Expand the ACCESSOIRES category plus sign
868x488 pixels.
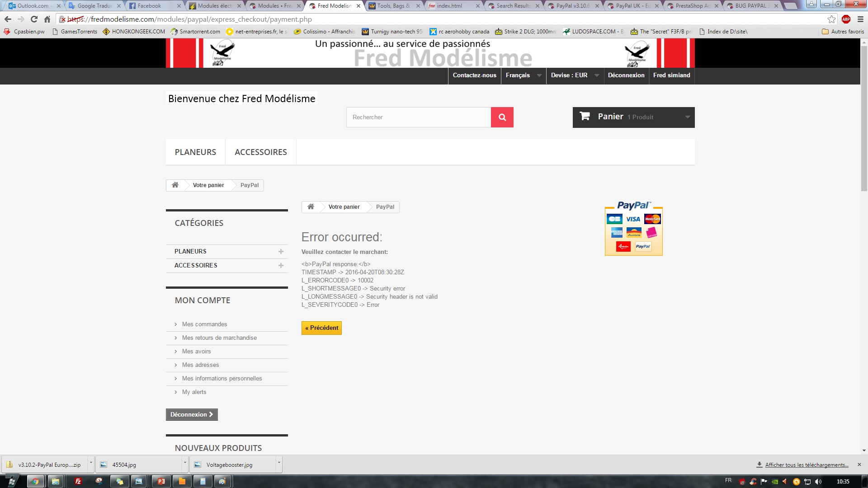click(281, 266)
